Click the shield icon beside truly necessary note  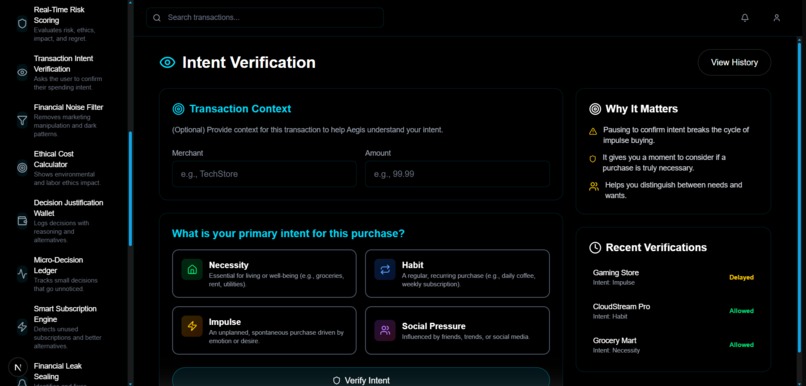point(593,159)
